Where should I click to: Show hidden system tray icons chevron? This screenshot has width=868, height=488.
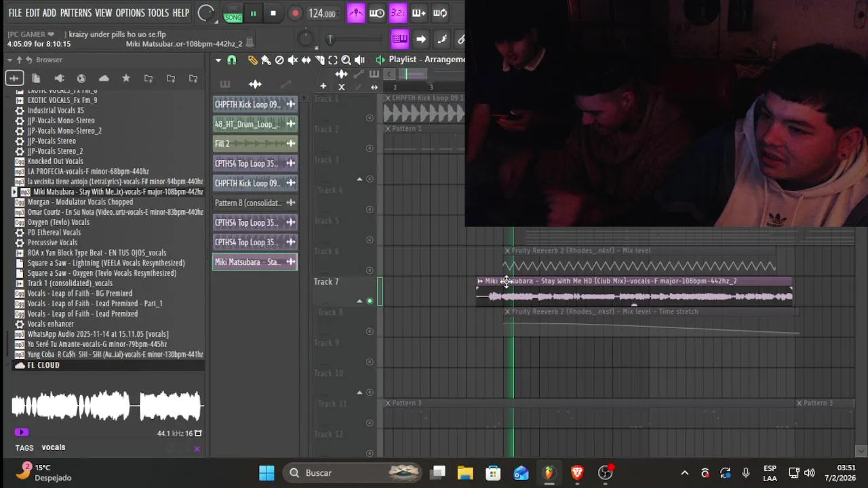685,473
